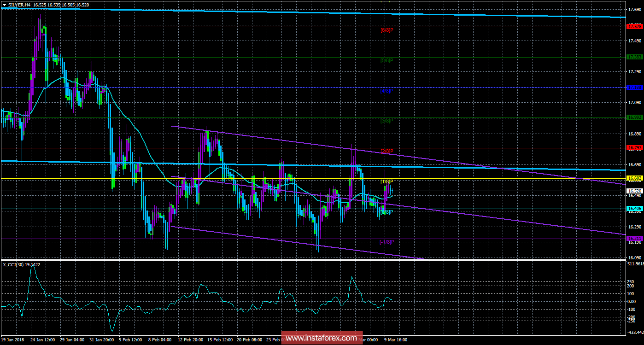Click the 511.96 CCI scale maximum

click(635, 264)
